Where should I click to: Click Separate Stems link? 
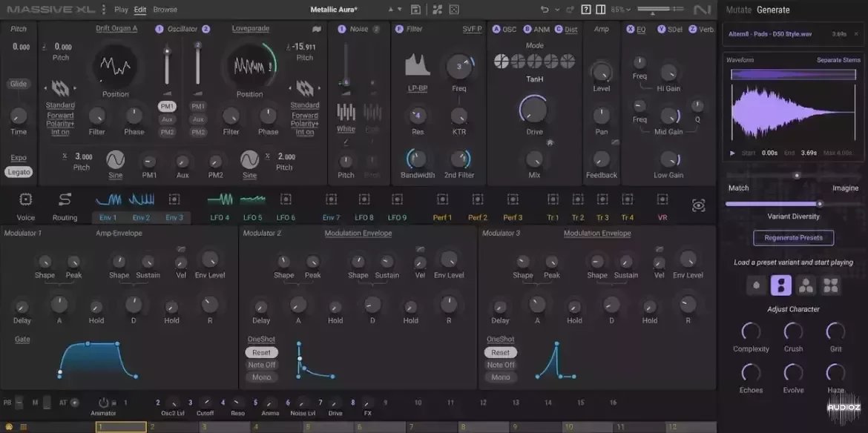click(x=838, y=60)
